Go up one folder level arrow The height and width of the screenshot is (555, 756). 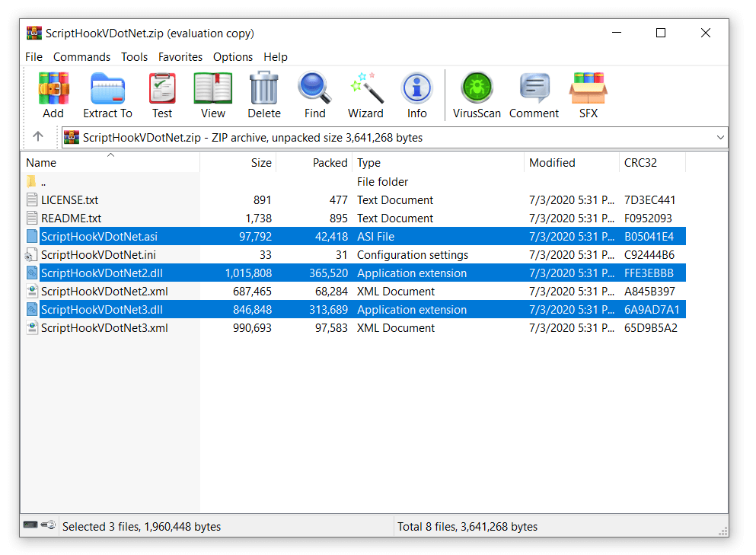38,138
